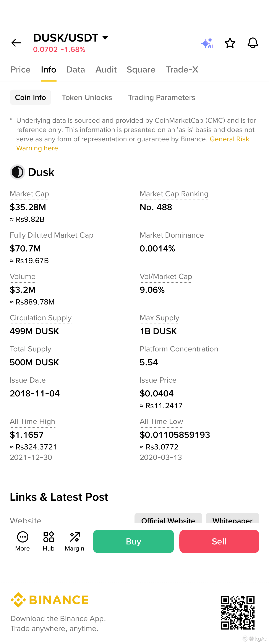The image size is (269, 644).
Task: Switch to the Price tab
Action: (x=21, y=69)
